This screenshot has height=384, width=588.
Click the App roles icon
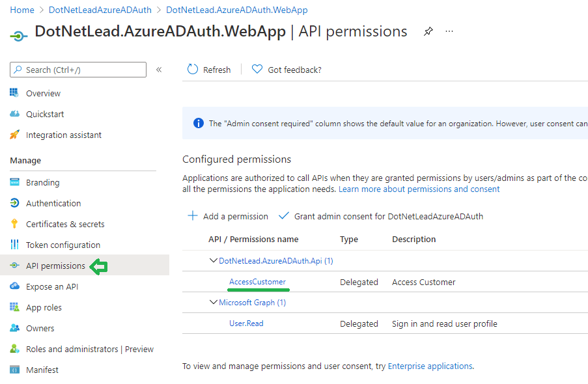[x=14, y=307]
